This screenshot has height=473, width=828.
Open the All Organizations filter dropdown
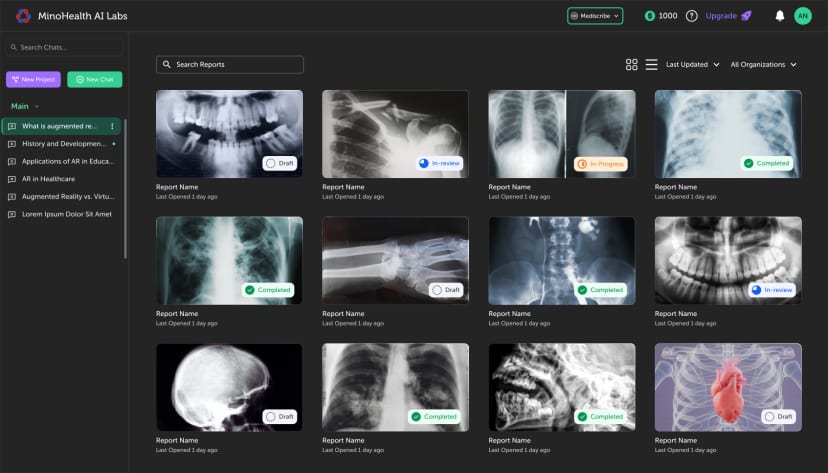click(x=764, y=64)
